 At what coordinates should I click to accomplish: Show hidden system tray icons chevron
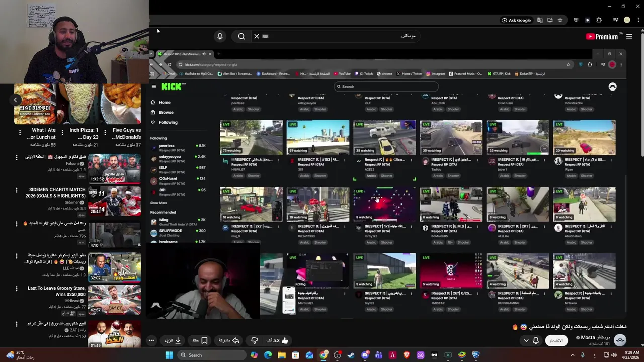point(572,355)
